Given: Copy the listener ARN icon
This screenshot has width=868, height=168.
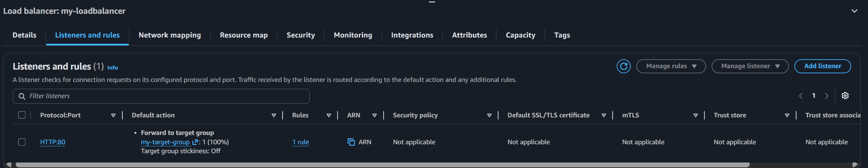Looking at the screenshot, I should click(351, 142).
